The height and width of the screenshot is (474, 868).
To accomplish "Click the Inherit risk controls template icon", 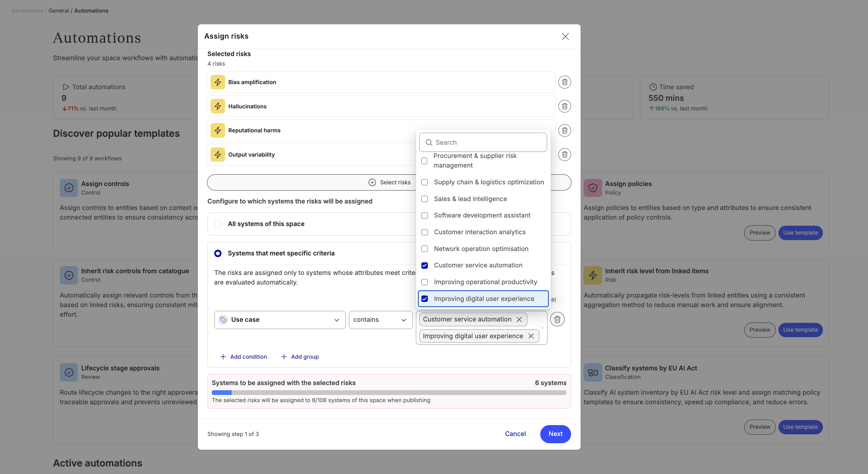I will pyautogui.click(x=69, y=275).
